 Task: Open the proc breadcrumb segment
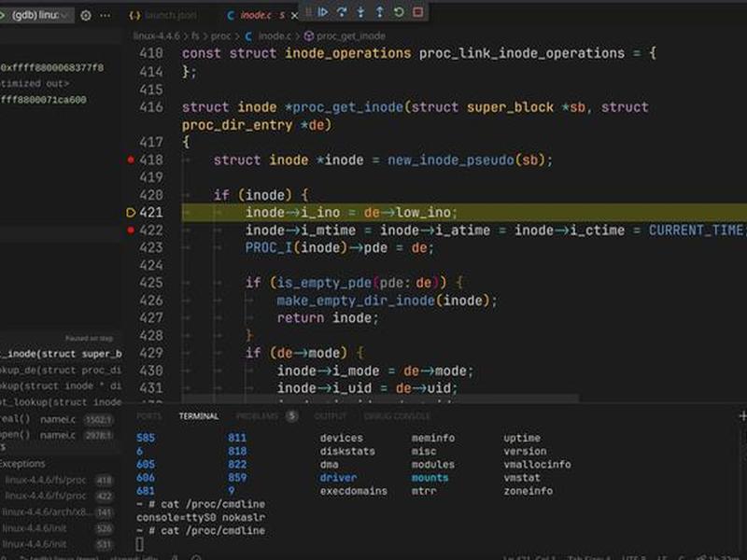(x=220, y=36)
